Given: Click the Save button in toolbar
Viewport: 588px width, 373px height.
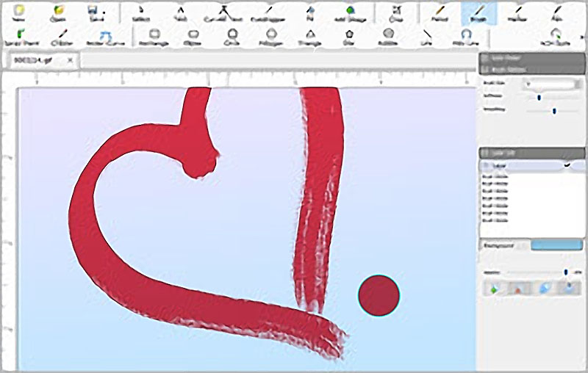Looking at the screenshot, I should 94,12.
